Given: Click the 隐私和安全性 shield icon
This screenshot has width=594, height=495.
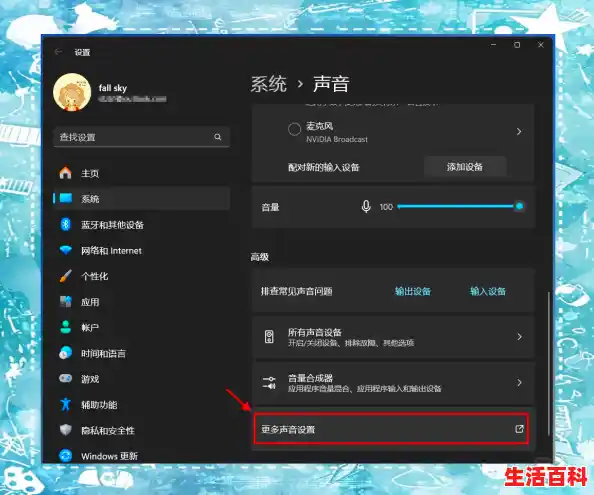Looking at the screenshot, I should coord(66,430).
